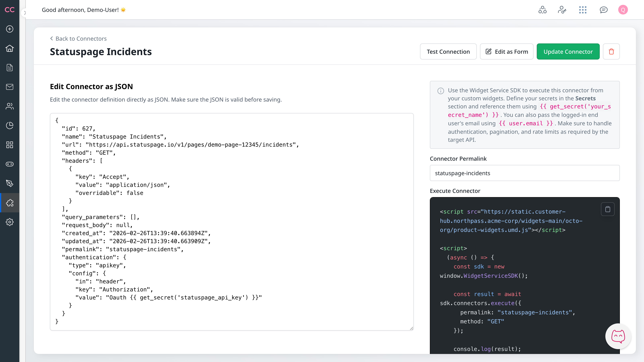The width and height of the screenshot is (644, 362).
Task: Open the pie-chart analytics icon in sidebar
Action: (9, 125)
